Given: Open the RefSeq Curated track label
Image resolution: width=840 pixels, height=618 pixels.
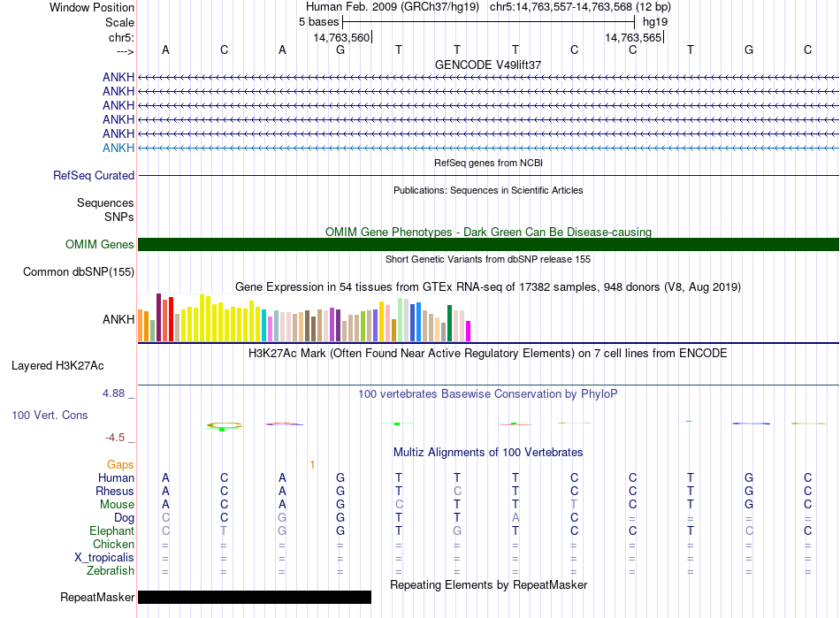Looking at the screenshot, I should 94,176.
